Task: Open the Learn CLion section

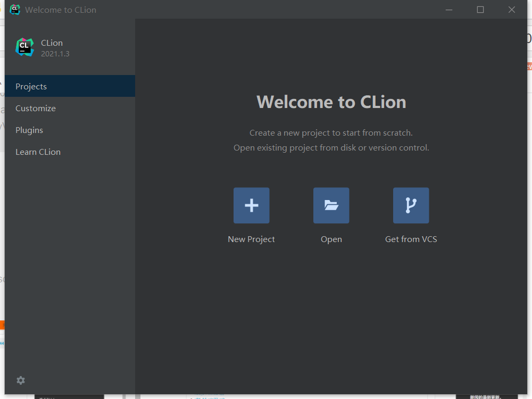Action: coord(38,152)
